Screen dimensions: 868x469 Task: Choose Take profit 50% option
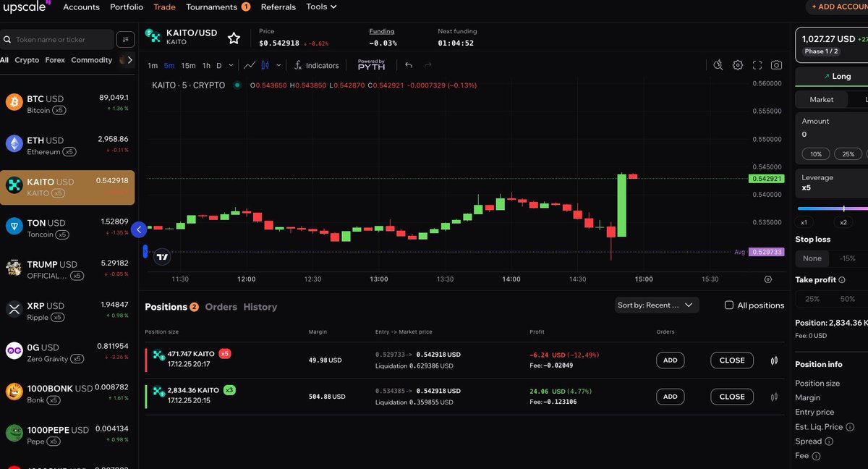[847, 299]
